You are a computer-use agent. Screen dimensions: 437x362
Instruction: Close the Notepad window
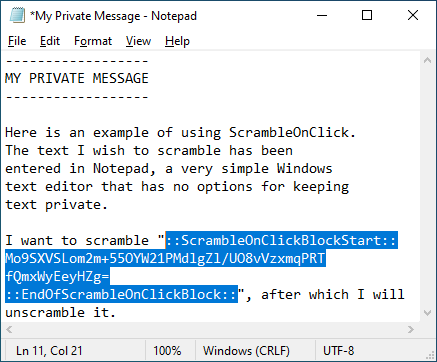pos(413,15)
